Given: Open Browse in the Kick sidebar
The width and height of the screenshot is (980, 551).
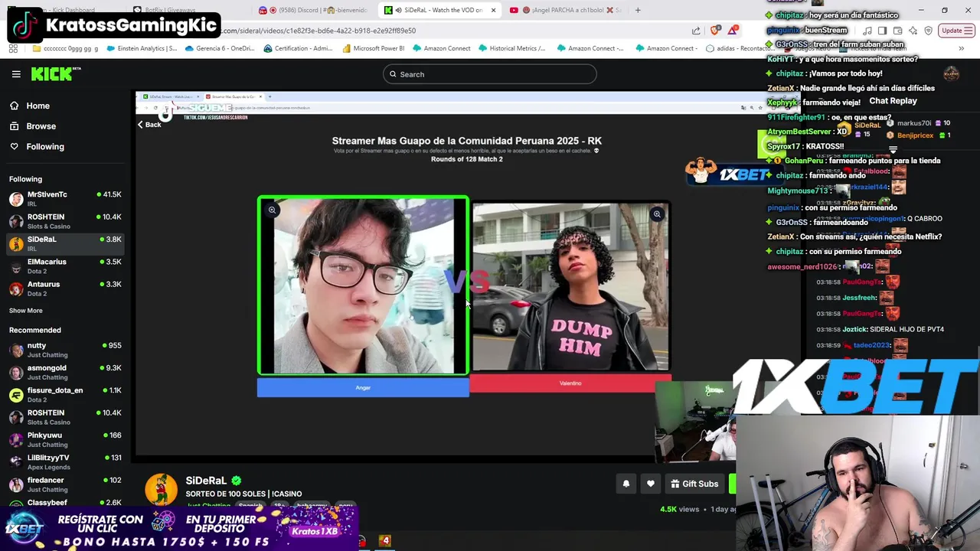Looking at the screenshot, I should click(x=41, y=126).
